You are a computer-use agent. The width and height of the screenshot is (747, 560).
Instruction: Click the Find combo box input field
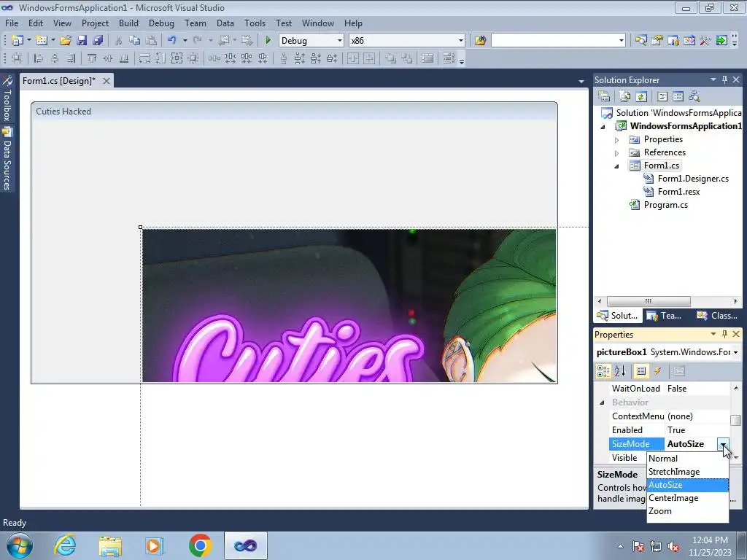click(554, 41)
